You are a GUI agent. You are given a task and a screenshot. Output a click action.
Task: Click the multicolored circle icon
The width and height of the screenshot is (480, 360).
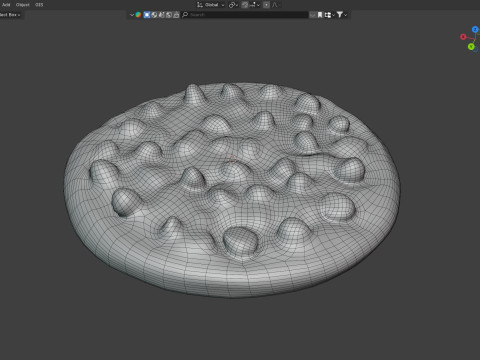point(138,15)
